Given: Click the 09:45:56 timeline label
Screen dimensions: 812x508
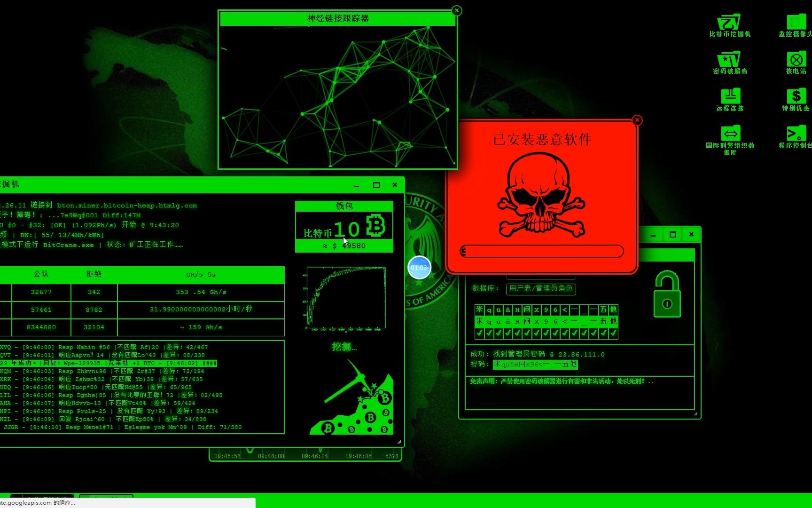Looking at the screenshot, I should tap(227, 456).
